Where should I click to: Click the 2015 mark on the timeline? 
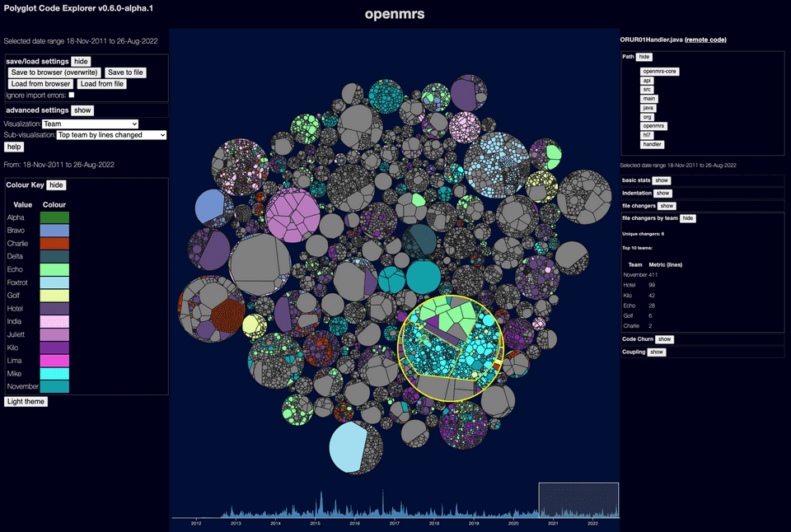click(x=315, y=524)
